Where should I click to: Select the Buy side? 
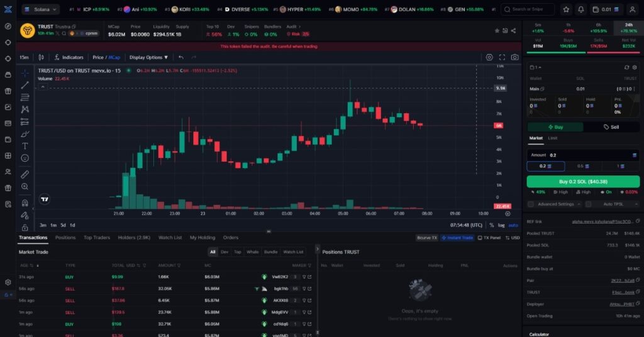[555, 127]
